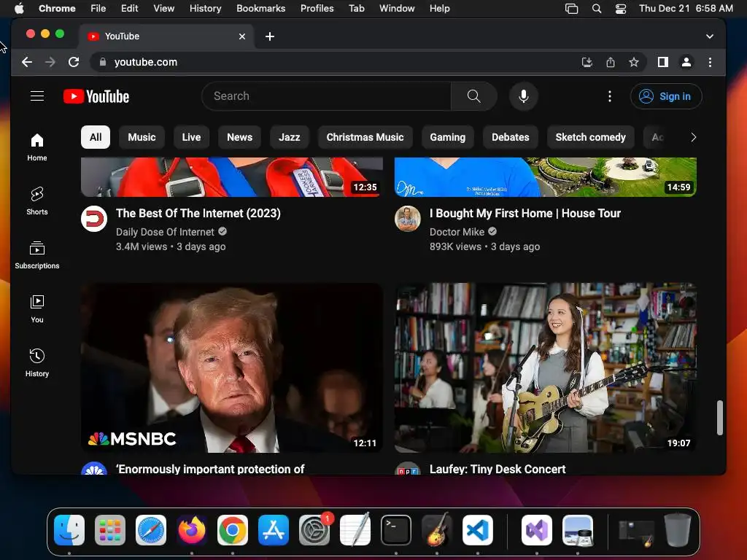The image size is (747, 560).
Task: Bookmark this page with star icon
Action: coord(634,62)
